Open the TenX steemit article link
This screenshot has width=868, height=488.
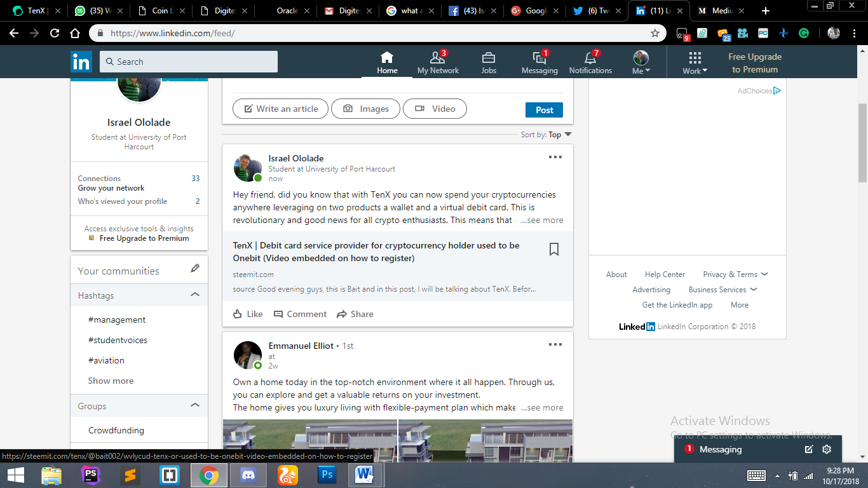click(376, 252)
